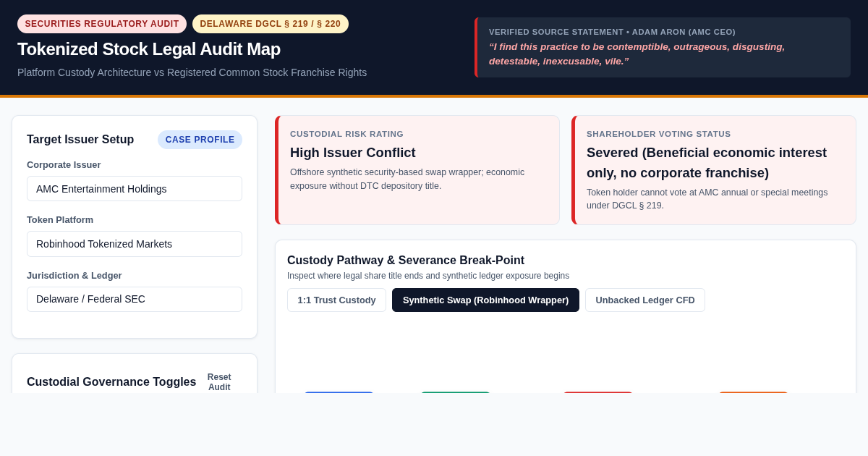Click the Custodial Governance Toggles heading
Screen dimensions: 868x456
[111, 382]
